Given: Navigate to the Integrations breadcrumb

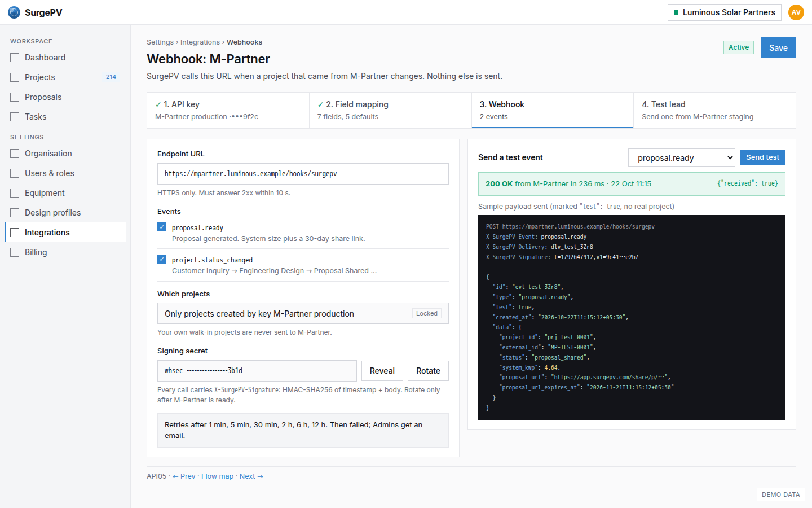Looking at the screenshot, I should 200,42.
